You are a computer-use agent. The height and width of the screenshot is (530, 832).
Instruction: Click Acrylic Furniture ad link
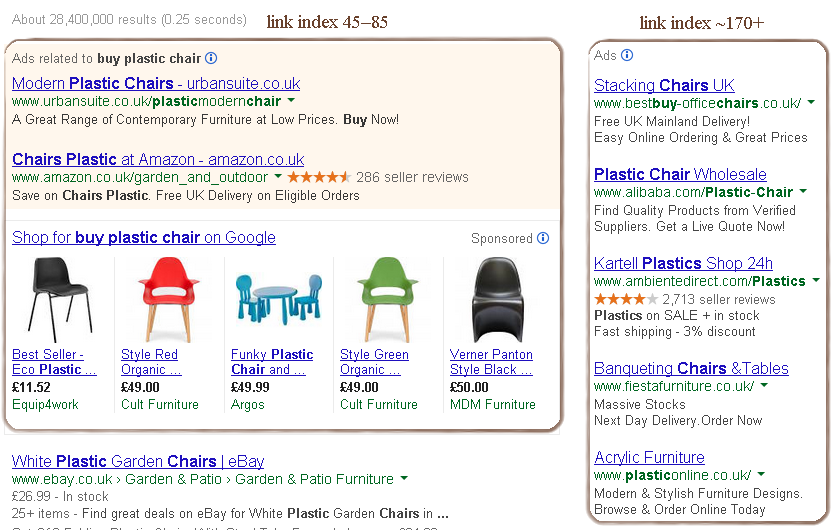(x=649, y=457)
